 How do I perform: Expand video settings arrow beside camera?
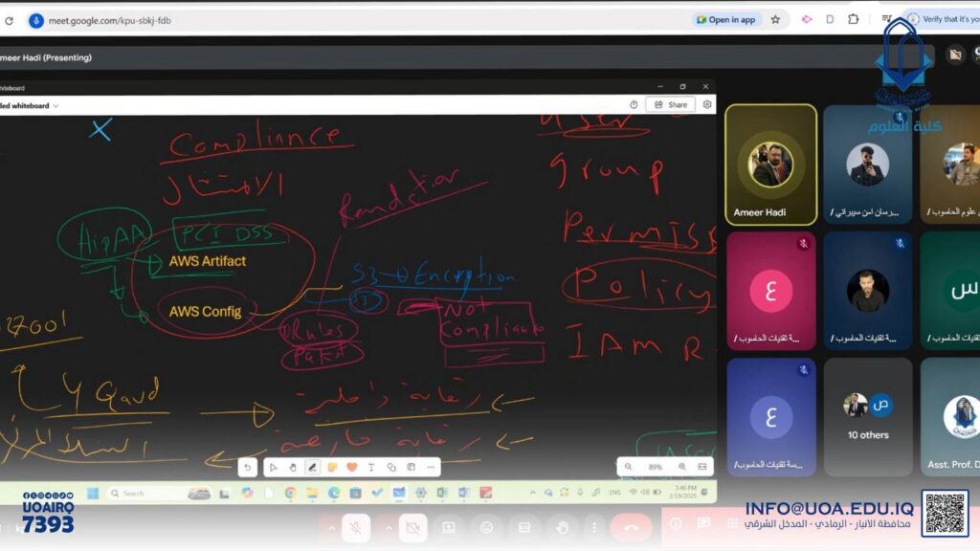[x=389, y=527]
